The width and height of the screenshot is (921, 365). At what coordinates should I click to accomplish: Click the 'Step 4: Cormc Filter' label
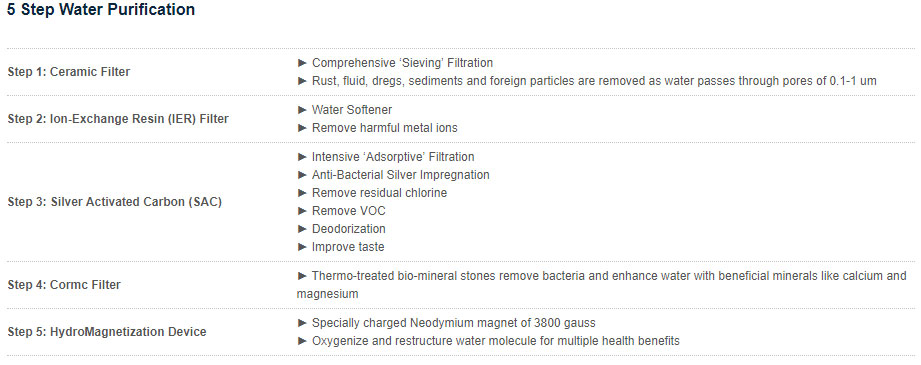(x=64, y=285)
